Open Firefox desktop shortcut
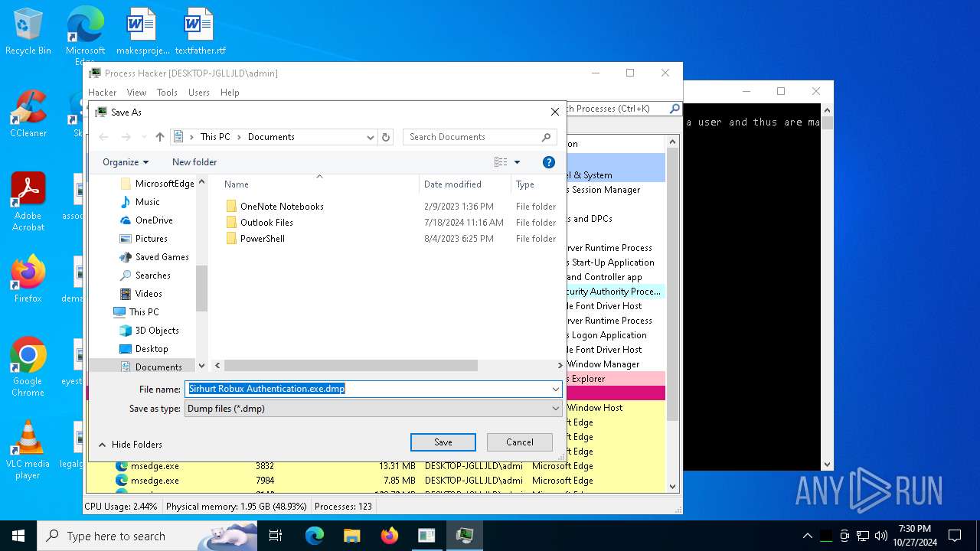Screen dimensions: 980x551 pos(28,279)
